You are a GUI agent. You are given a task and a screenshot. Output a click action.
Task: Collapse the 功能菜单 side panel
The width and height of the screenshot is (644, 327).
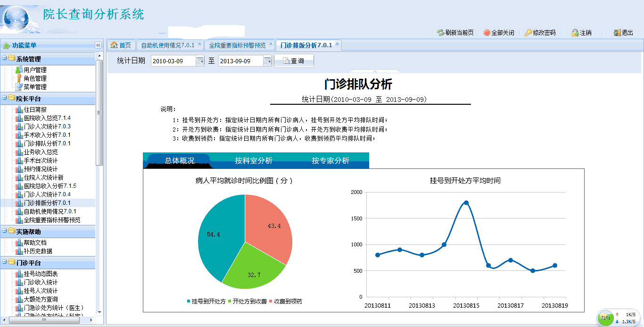pos(98,45)
